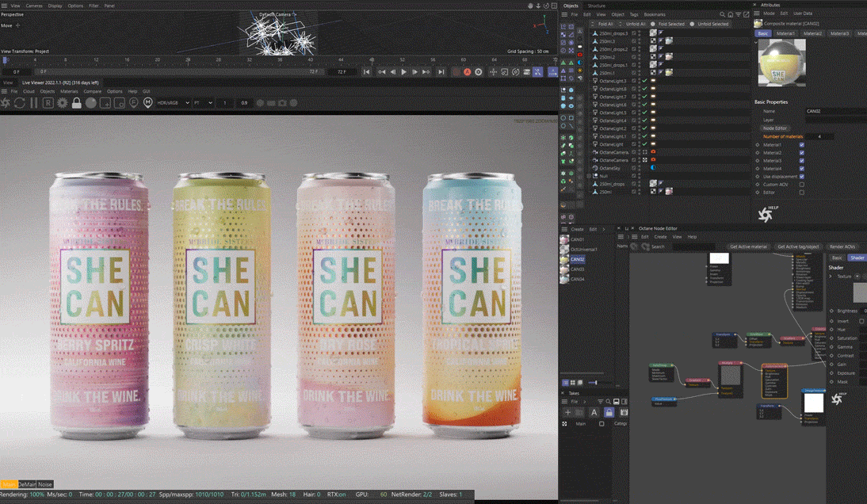The width and height of the screenshot is (867, 504).
Task: Toggle the lock icon in Takes panel
Action: click(x=609, y=412)
